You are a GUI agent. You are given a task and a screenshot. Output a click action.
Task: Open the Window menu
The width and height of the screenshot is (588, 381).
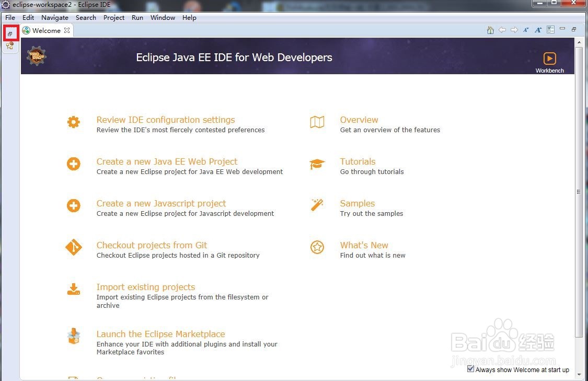click(163, 18)
